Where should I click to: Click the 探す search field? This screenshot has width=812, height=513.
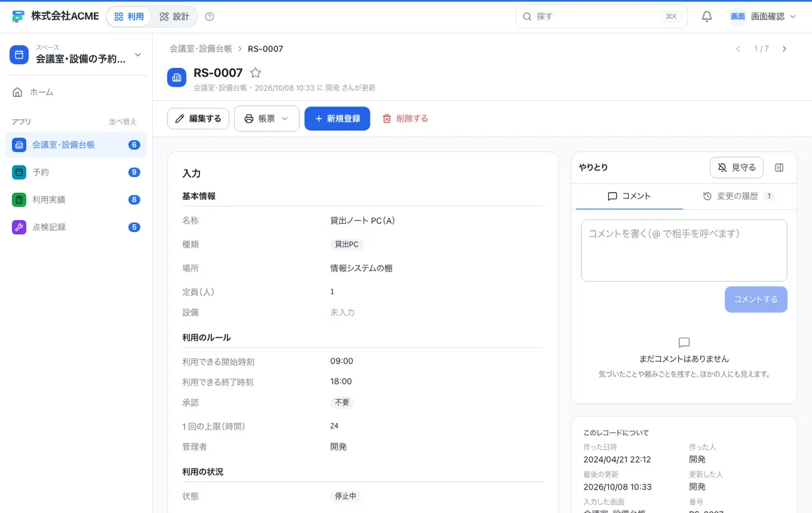pos(601,16)
